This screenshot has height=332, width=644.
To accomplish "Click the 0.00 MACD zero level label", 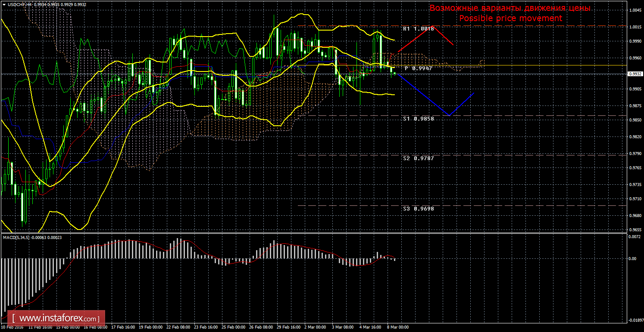I will 632,259.
